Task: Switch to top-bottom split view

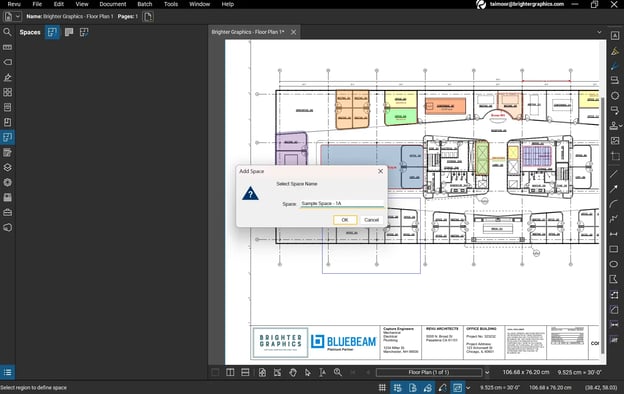Action: tap(245, 373)
